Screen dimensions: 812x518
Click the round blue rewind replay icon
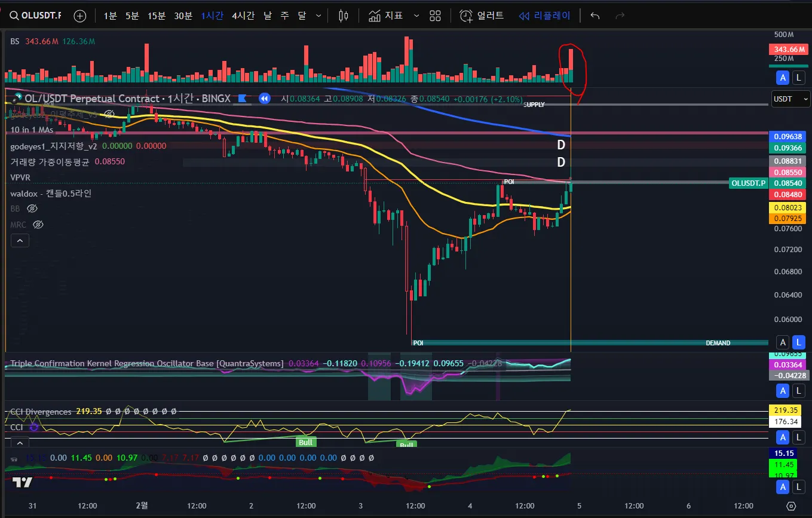264,99
